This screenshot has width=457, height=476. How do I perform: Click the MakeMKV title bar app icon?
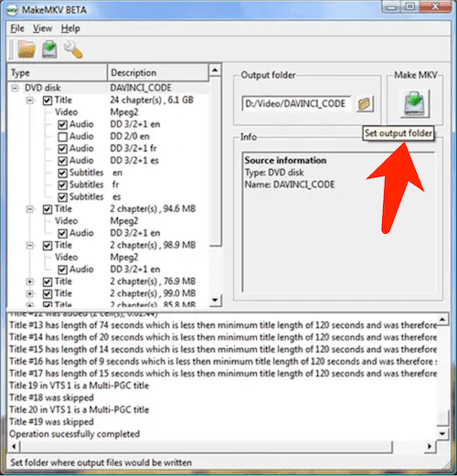pos(13,10)
